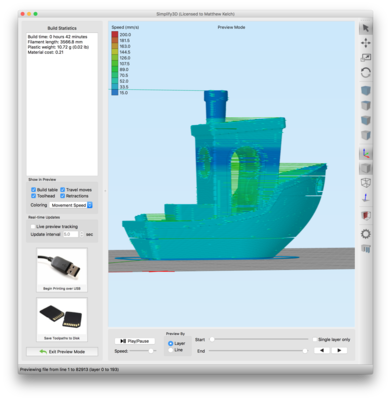The image size is (391, 400).
Task: Select the translate (four-arrow move) tool
Action: click(x=366, y=43)
